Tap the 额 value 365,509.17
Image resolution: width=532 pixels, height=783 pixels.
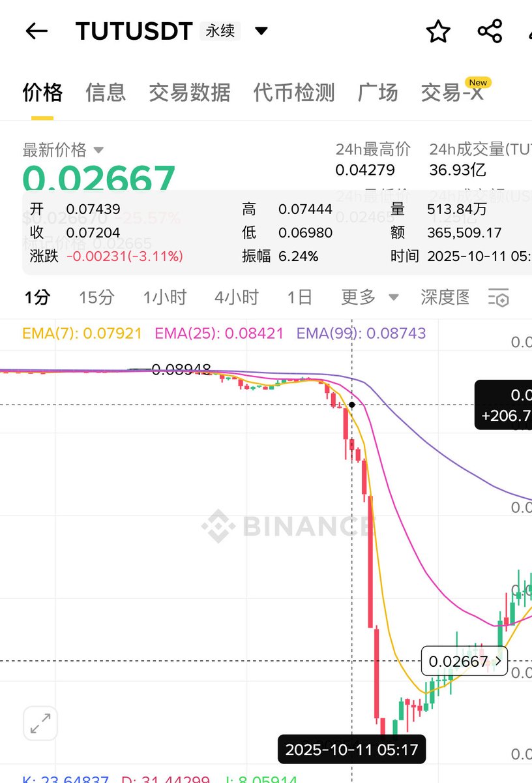click(464, 233)
